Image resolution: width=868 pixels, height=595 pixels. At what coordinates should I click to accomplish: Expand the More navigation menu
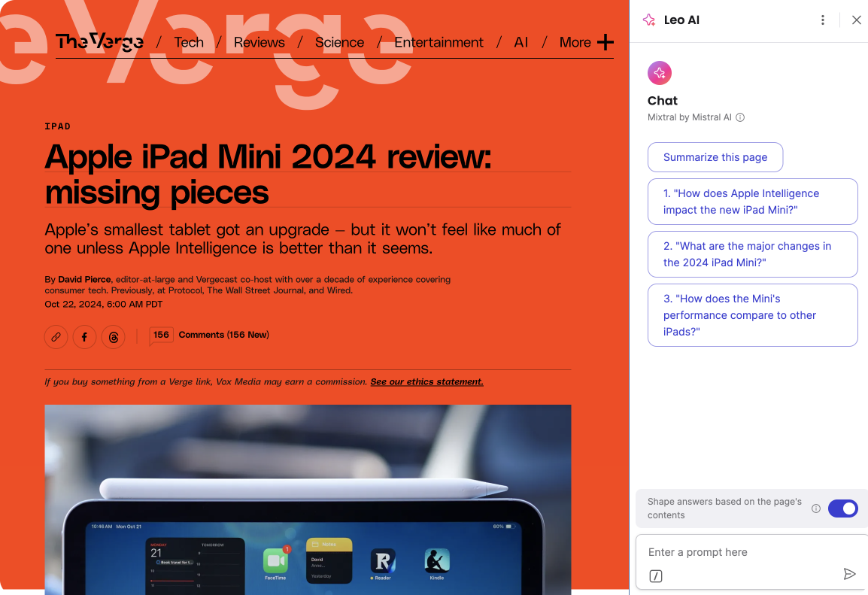coord(586,42)
